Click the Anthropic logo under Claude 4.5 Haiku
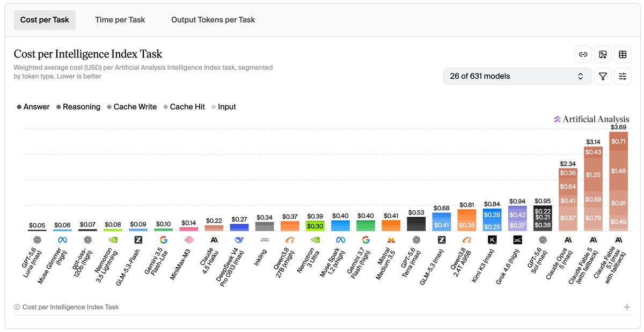644x332 pixels. (x=214, y=240)
